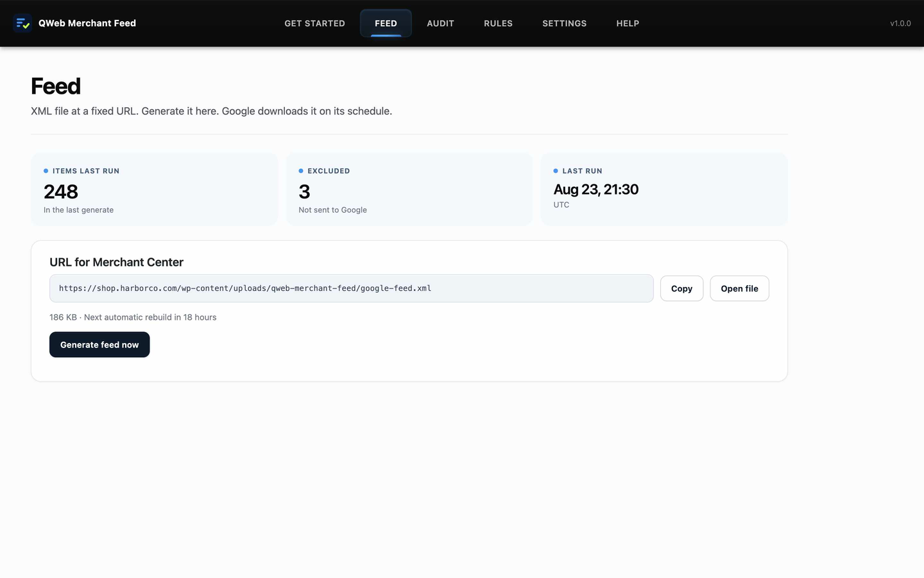Viewport: 924px width, 578px height.
Task: Click the Items Last Run label
Action: point(86,171)
